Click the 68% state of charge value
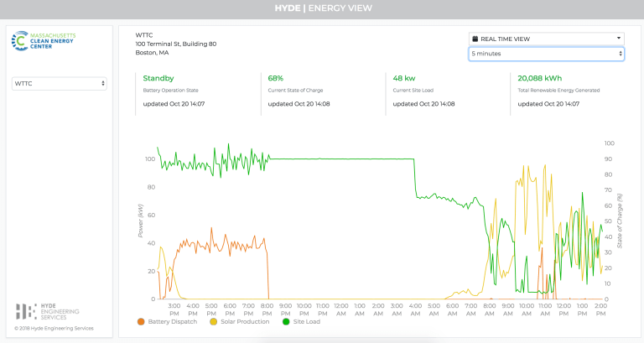Image resolution: width=644 pixels, height=343 pixels. 276,78
